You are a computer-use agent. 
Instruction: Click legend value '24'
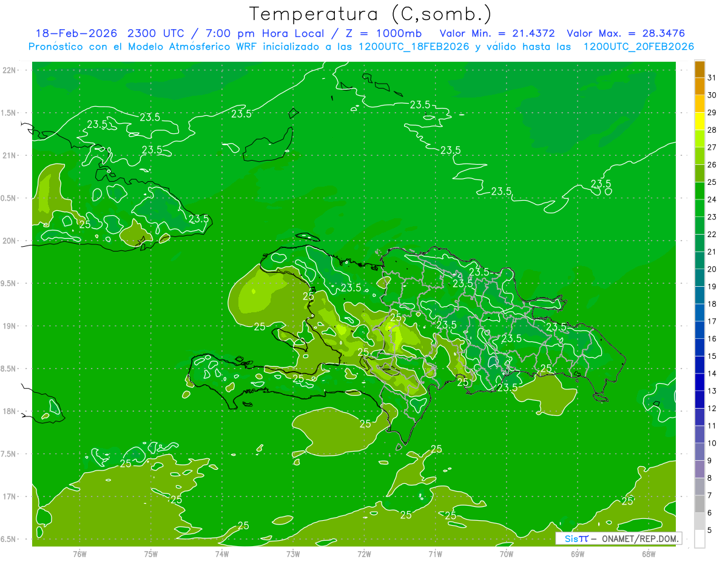coord(712,199)
